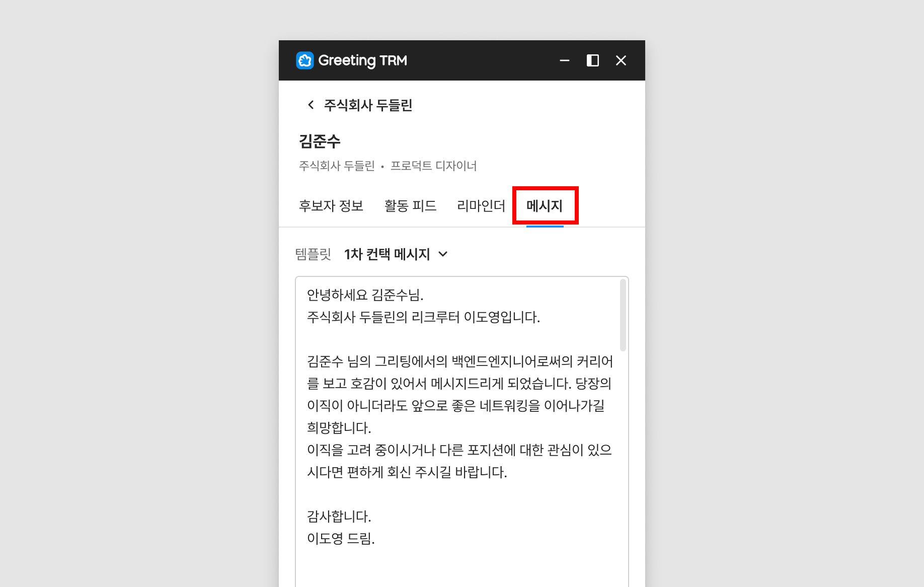The height and width of the screenshot is (587, 924).
Task: Click the 템플릿 label
Action: (313, 254)
